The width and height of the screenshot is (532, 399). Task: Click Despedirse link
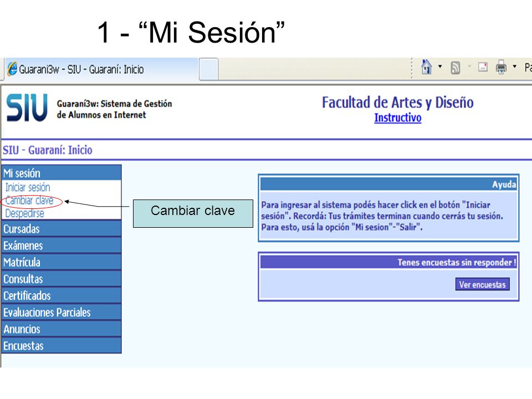(25, 213)
